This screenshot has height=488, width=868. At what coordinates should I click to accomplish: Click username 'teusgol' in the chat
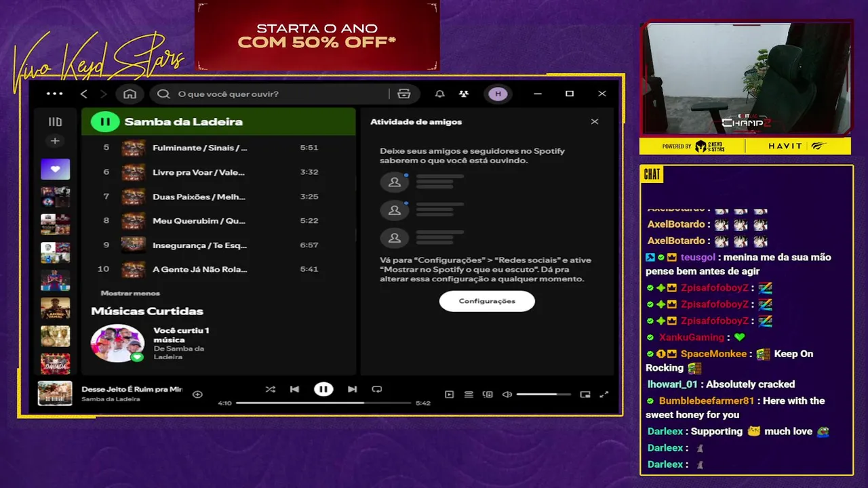(x=698, y=258)
